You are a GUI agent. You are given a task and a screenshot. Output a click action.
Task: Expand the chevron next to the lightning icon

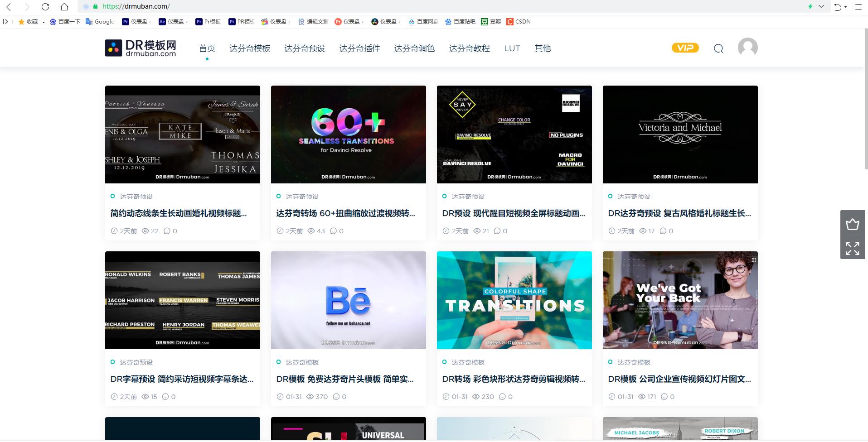(x=820, y=6)
